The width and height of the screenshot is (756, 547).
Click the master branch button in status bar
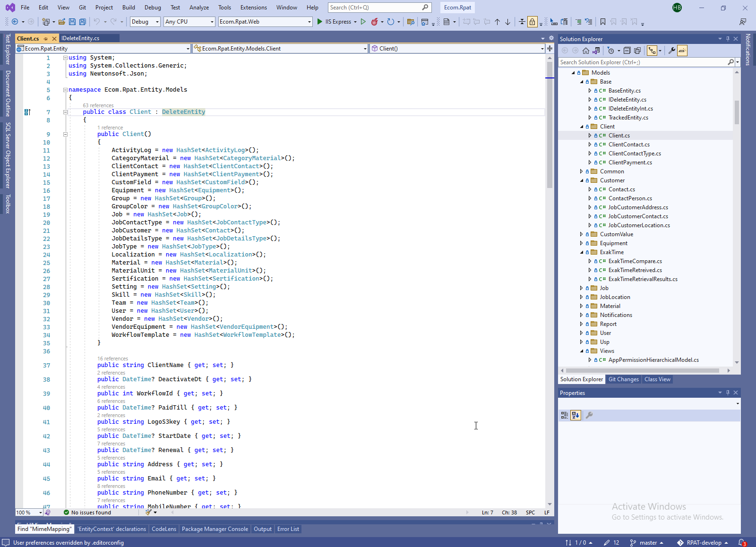pyautogui.click(x=647, y=543)
